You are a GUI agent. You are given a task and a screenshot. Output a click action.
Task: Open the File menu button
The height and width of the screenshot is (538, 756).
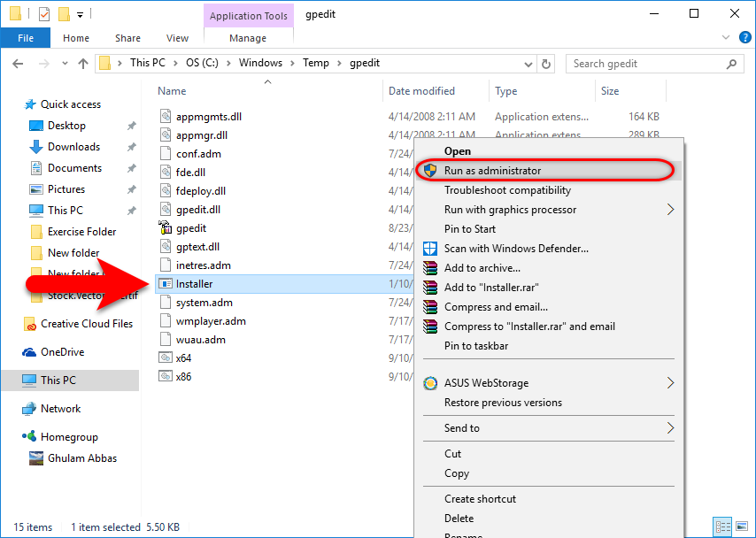26,38
